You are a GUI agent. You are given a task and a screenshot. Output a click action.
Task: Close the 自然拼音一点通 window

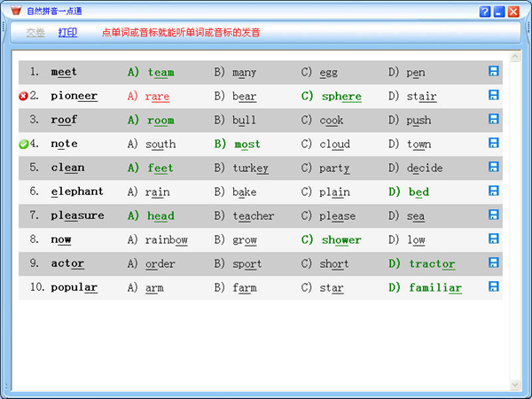513,12
